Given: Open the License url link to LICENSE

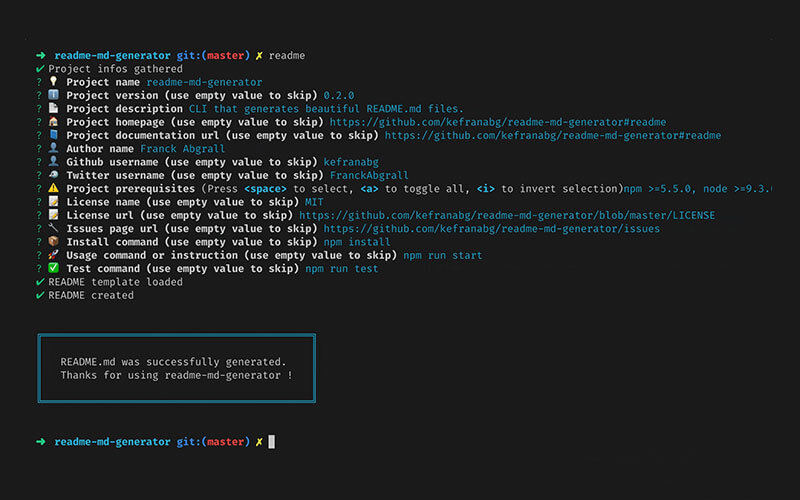Looking at the screenshot, I should [507, 215].
